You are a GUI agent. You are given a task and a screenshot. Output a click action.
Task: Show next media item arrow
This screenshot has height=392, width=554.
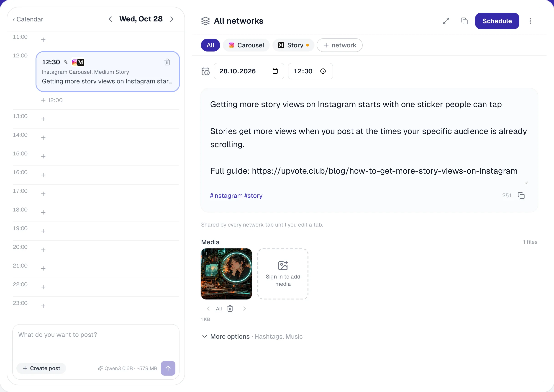tap(244, 309)
